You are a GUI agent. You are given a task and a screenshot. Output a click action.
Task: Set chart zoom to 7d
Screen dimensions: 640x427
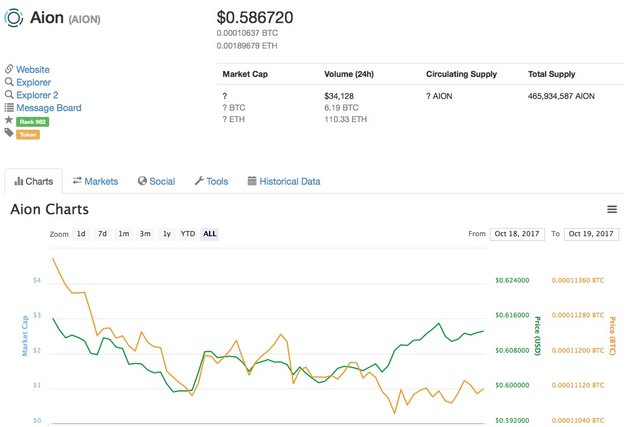tap(102, 234)
